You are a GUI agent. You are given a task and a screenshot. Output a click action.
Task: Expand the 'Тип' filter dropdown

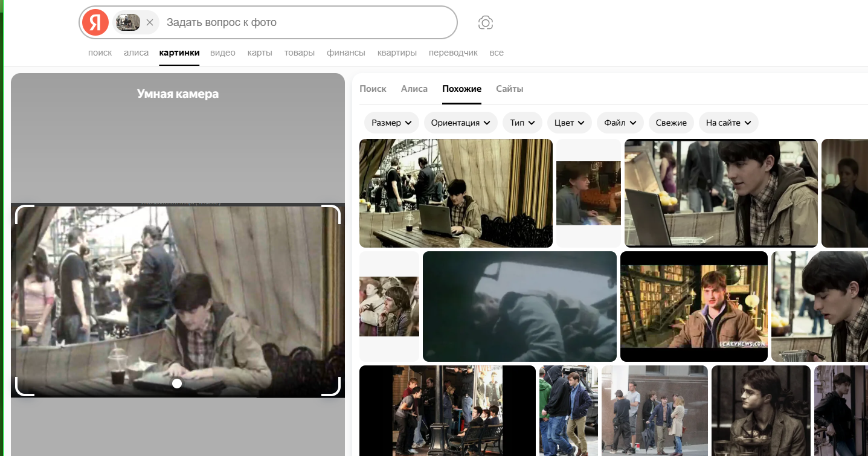click(x=522, y=123)
